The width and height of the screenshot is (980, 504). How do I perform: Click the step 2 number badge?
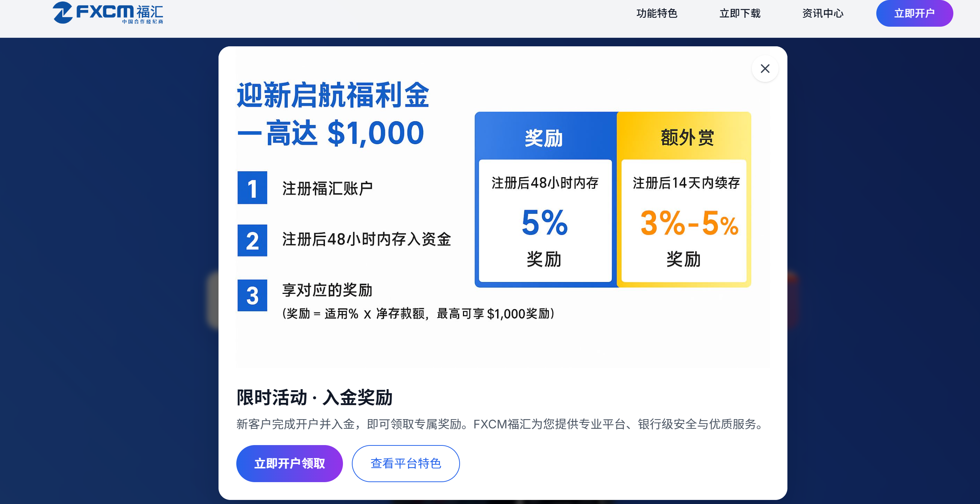(252, 241)
